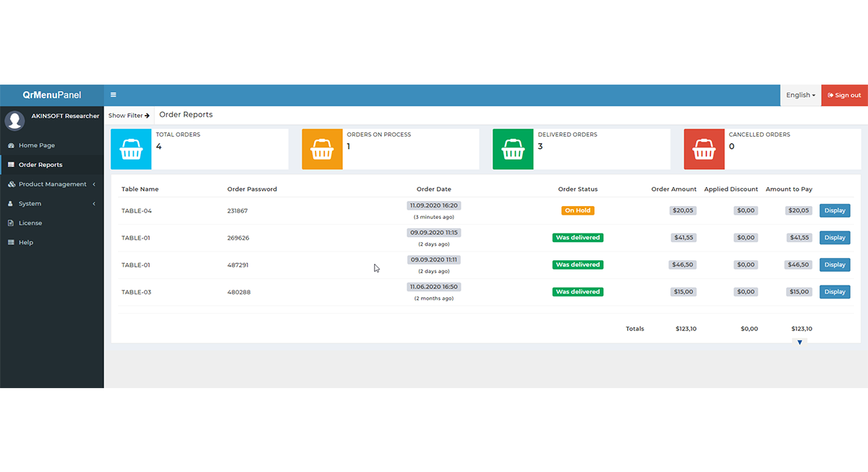
Task: Click the Order Reports page title
Action: tap(186, 115)
